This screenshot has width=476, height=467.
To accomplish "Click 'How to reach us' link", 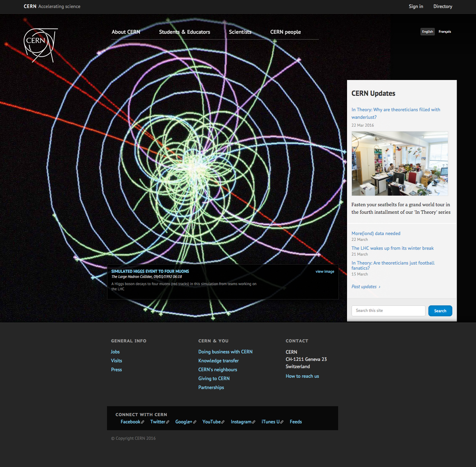I will pos(302,376).
